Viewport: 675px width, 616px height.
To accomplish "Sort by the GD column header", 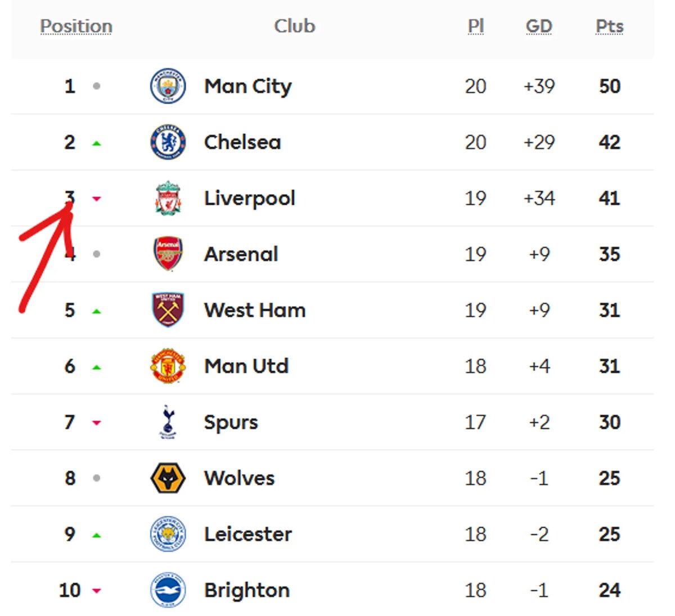I will [539, 26].
